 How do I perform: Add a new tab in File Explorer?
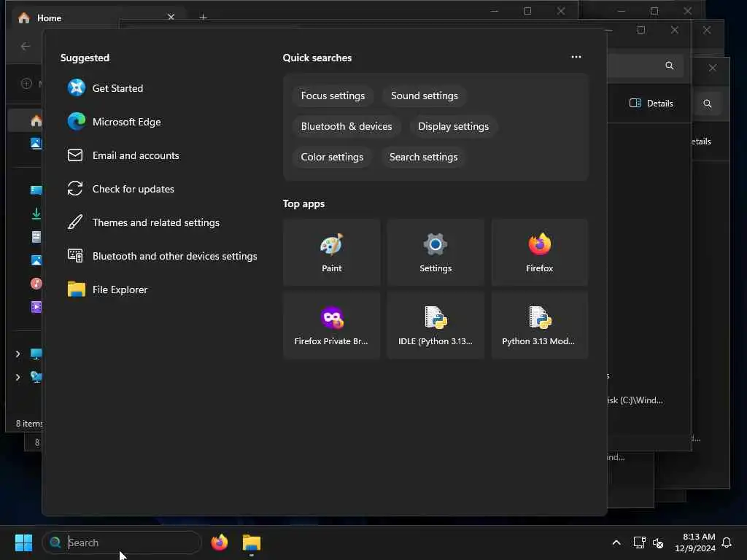point(203,17)
